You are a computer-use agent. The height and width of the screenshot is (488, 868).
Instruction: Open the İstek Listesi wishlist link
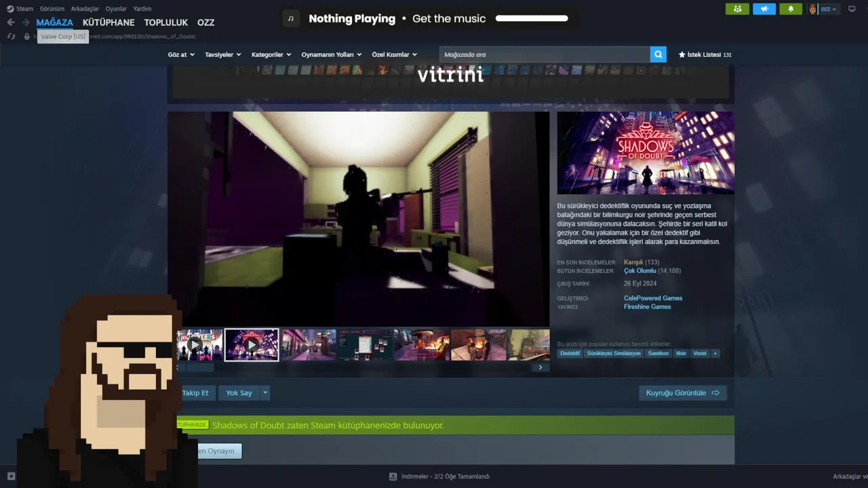point(705,54)
